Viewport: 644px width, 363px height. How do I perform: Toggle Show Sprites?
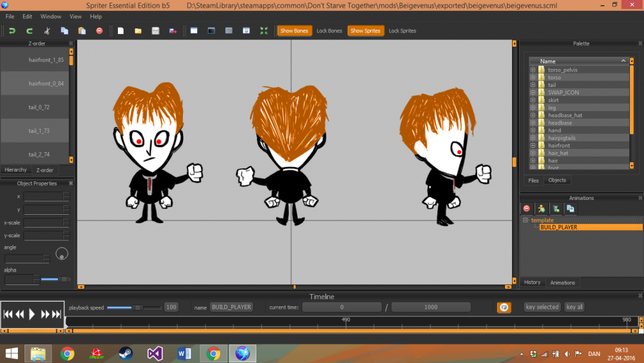tap(365, 31)
